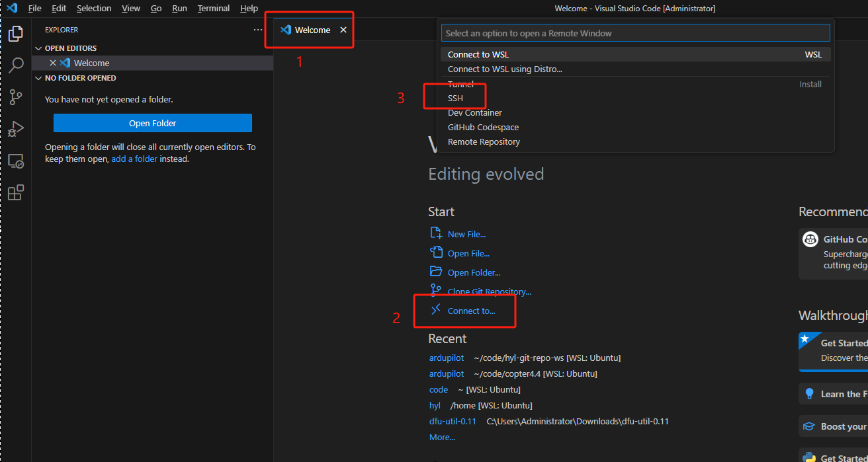Viewport: 868px width, 462px height.
Task: Click the Python walkthrough icon
Action: (809, 457)
